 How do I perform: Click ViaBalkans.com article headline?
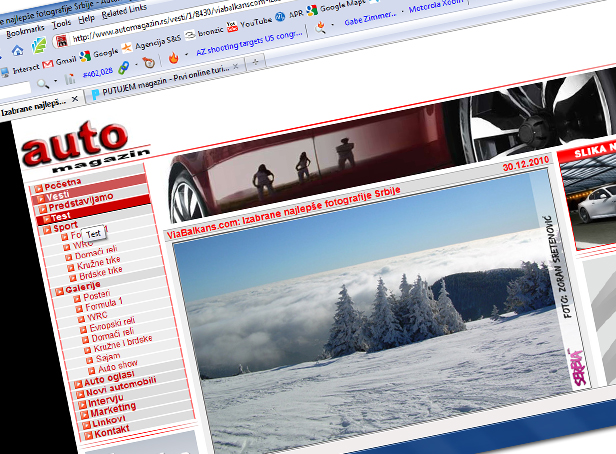[284, 212]
